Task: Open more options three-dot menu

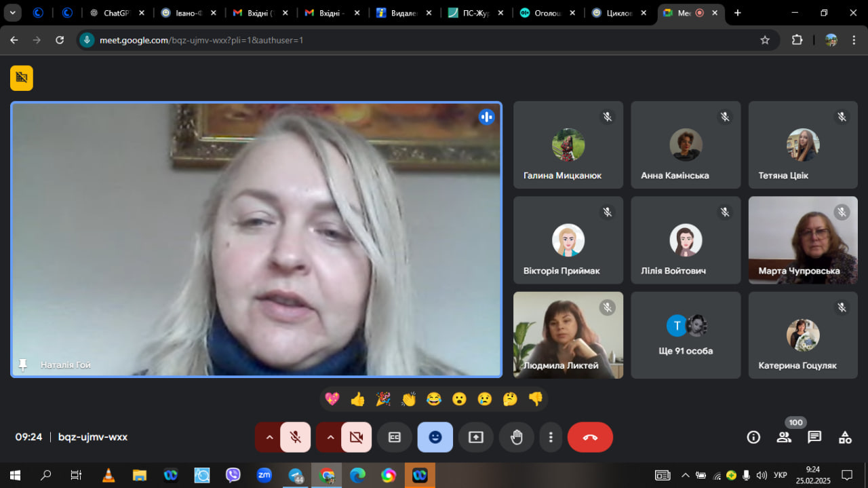Action: (551, 437)
